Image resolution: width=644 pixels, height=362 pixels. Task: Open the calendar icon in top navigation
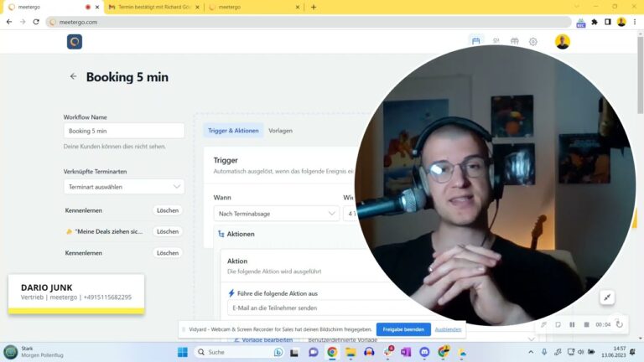click(x=476, y=41)
